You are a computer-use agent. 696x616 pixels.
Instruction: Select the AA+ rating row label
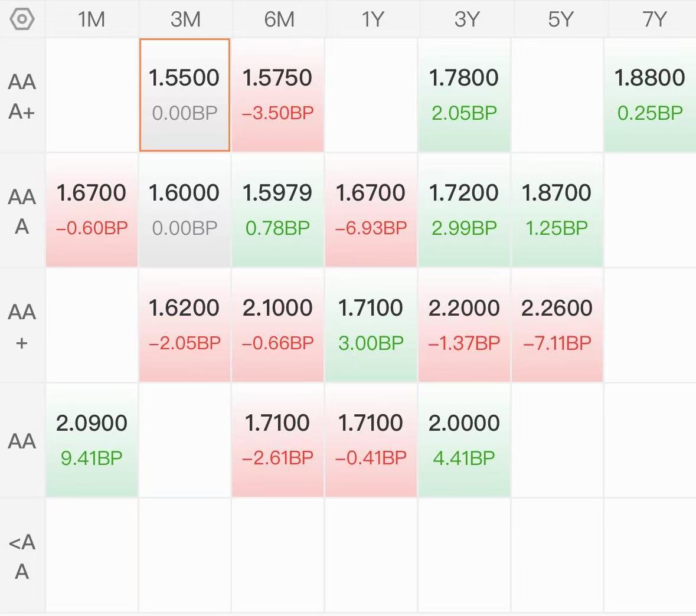(x=22, y=326)
